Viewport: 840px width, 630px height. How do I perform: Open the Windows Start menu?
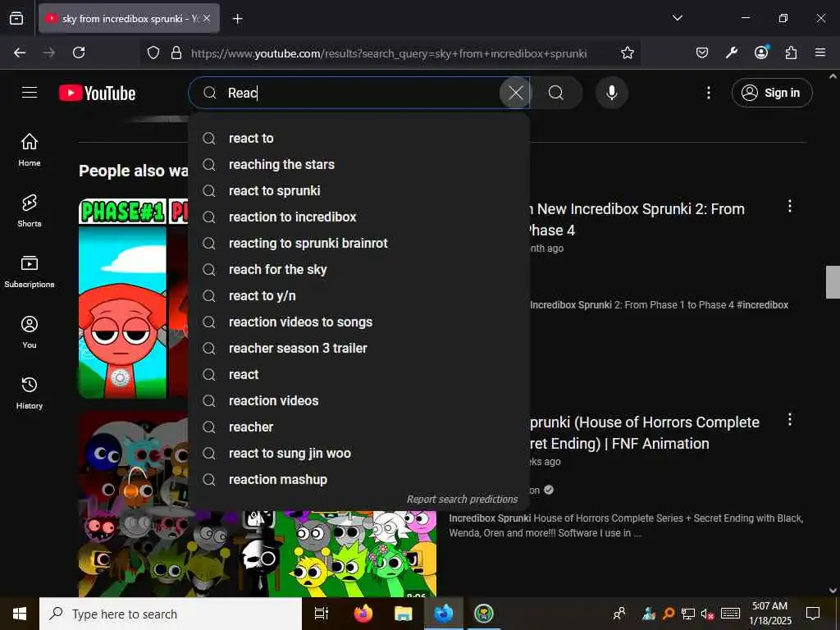[20, 614]
